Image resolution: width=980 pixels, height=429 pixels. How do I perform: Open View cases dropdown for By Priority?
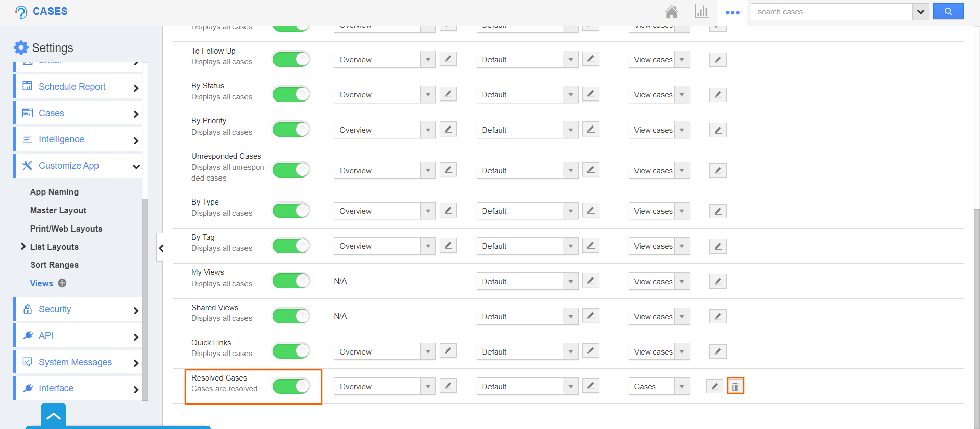[x=659, y=130]
